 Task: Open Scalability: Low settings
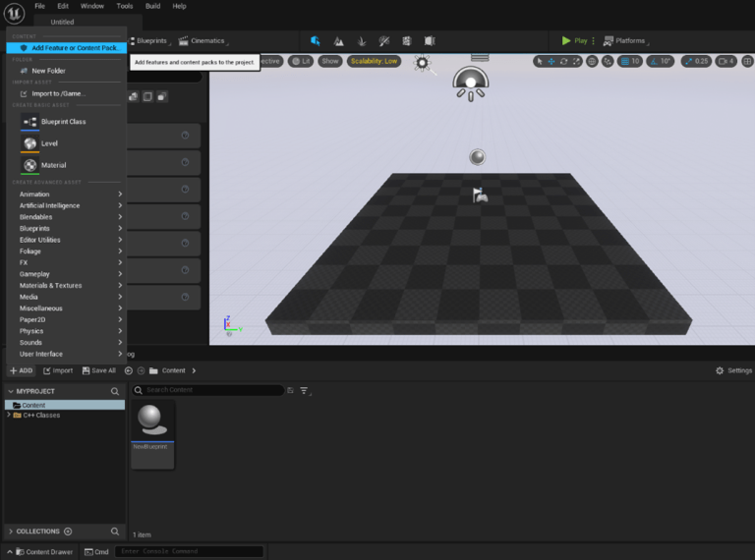tap(374, 61)
